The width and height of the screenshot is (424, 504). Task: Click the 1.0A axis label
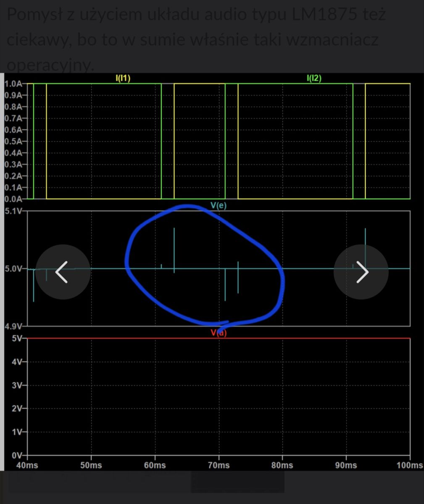pos(13,84)
